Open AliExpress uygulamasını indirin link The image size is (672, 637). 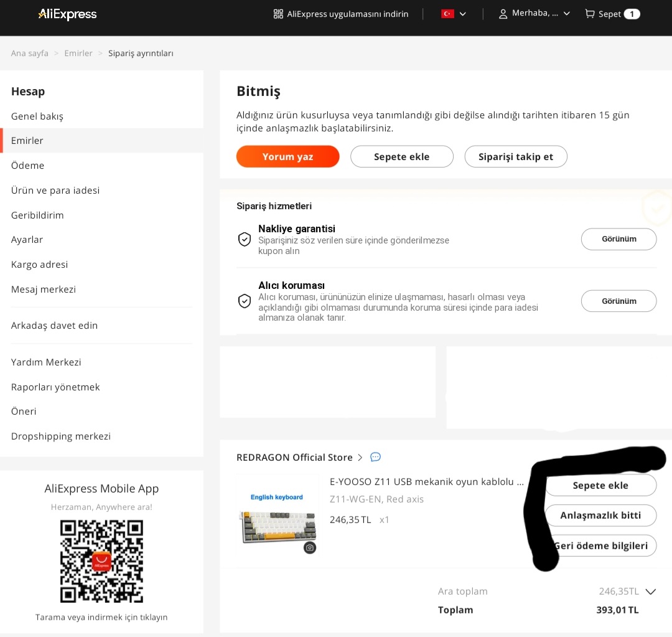[x=348, y=14]
